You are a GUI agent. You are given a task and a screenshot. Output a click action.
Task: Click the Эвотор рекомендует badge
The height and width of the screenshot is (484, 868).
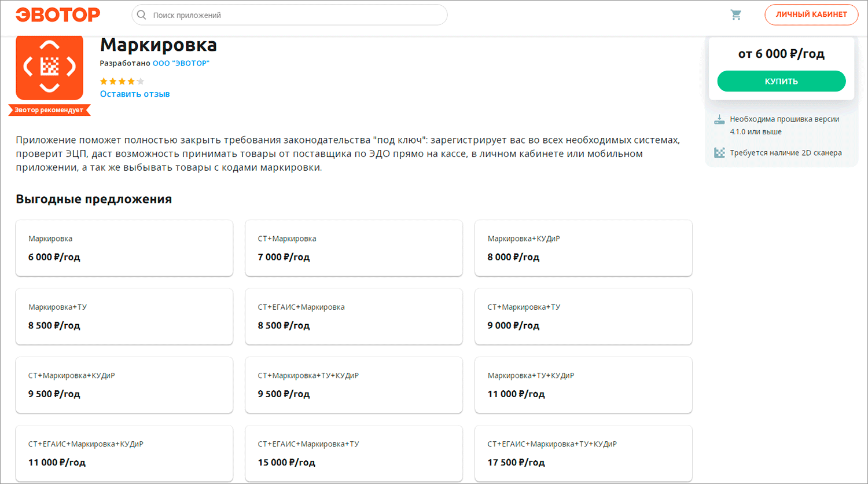tap(49, 110)
